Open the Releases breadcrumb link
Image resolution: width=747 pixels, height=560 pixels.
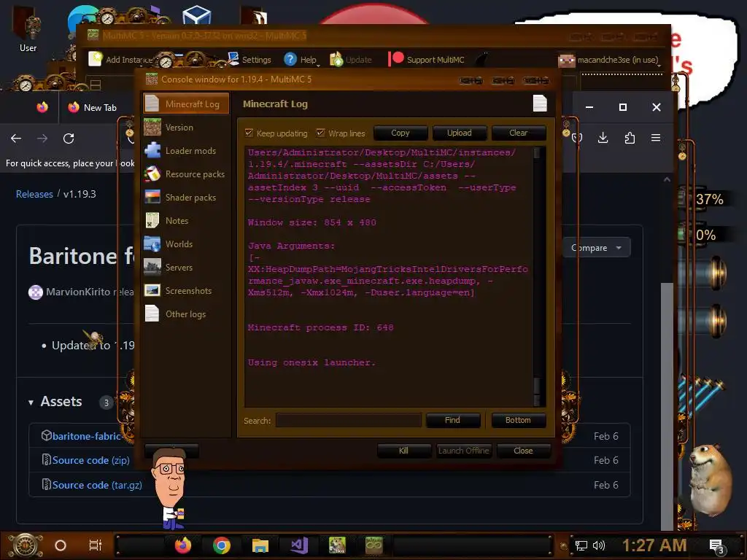point(34,194)
